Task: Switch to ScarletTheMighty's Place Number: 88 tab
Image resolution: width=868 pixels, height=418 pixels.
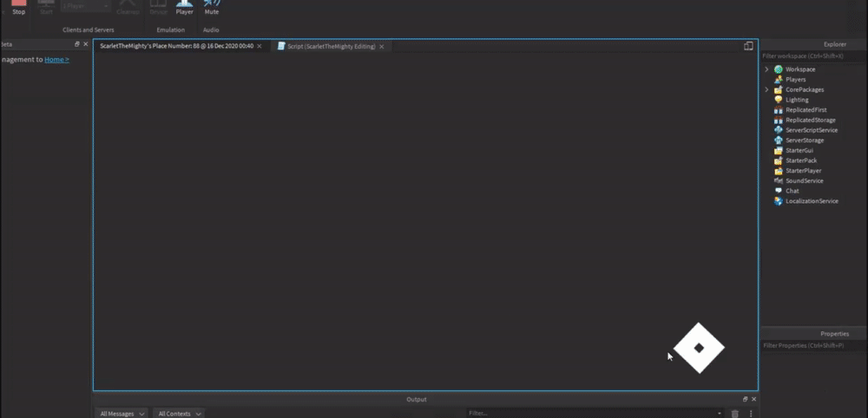Action: point(176,46)
